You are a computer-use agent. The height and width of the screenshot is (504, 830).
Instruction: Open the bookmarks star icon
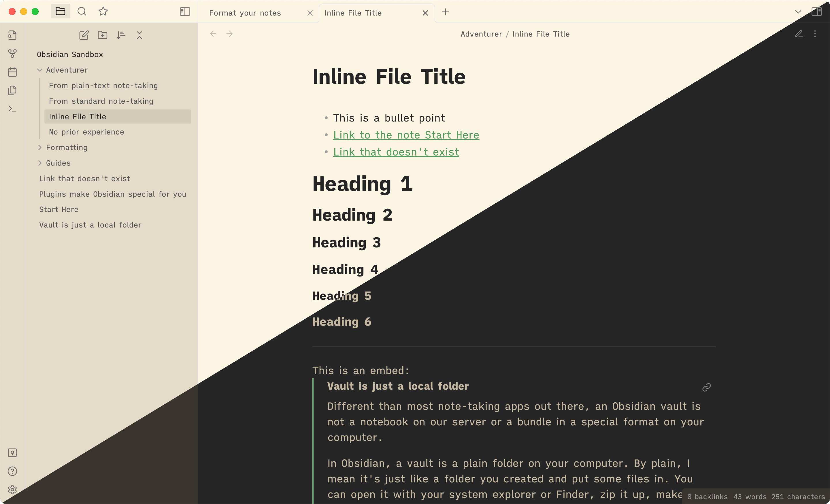pos(103,11)
